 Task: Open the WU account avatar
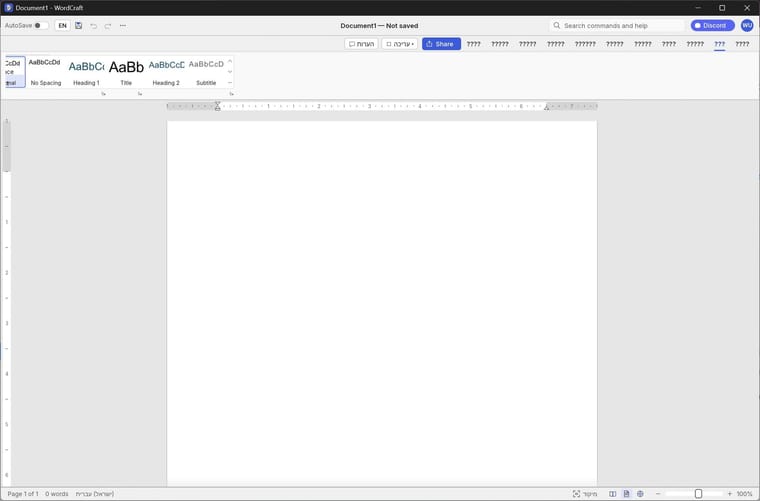[747, 26]
